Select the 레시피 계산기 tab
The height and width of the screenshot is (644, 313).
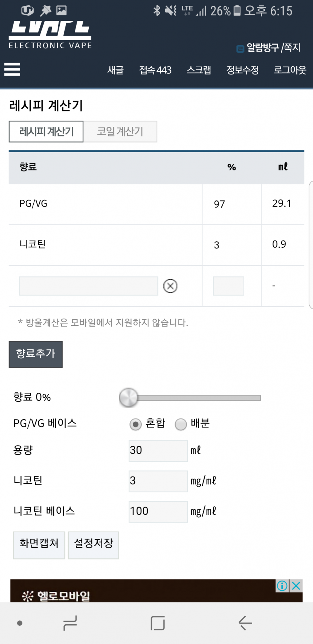click(x=46, y=131)
